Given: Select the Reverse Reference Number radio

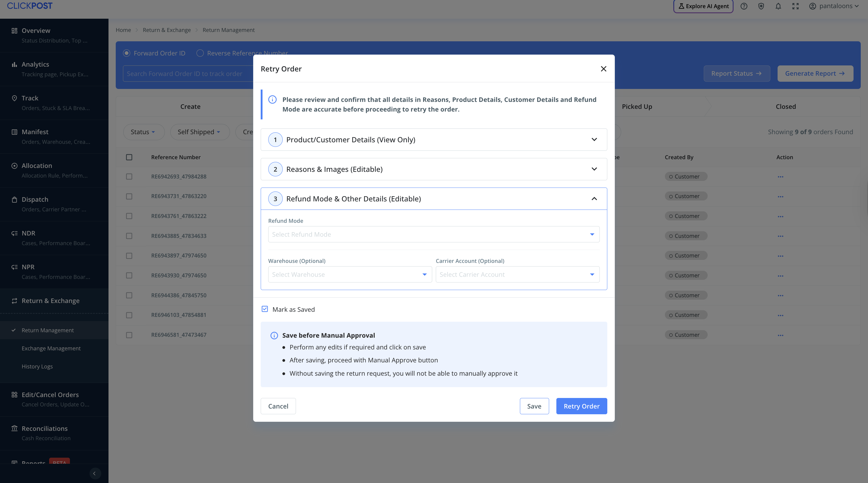Looking at the screenshot, I should point(200,53).
